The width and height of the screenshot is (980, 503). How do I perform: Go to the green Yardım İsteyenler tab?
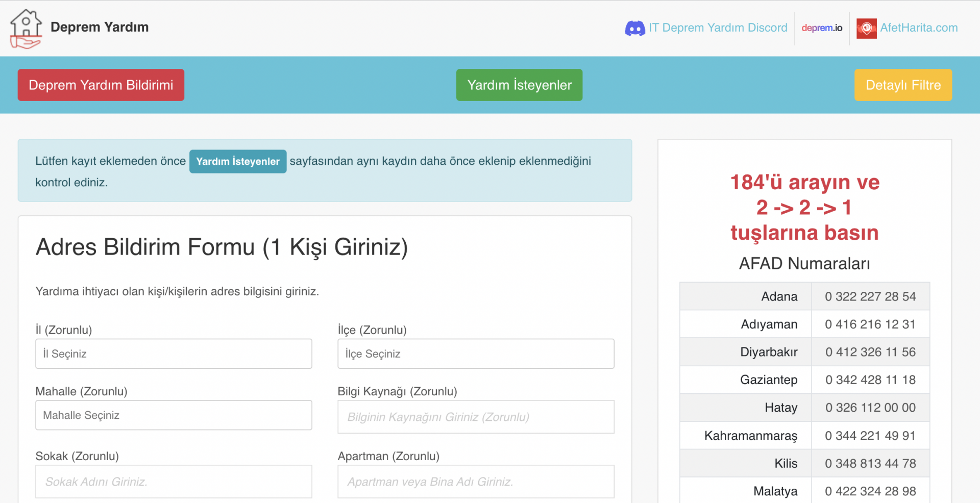pos(519,85)
